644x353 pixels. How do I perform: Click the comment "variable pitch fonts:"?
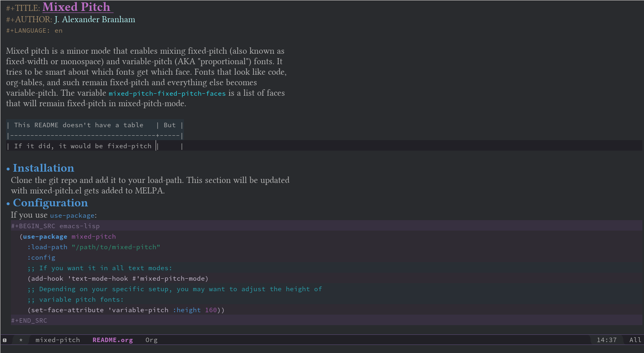tap(76, 300)
